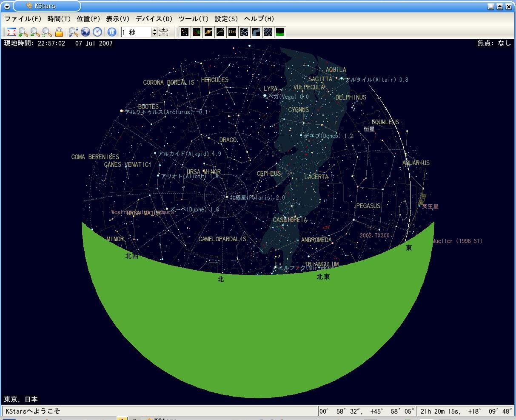Reset to default zoom magnifier
Image resolution: width=516 pixels, height=420 pixels.
coord(47,32)
